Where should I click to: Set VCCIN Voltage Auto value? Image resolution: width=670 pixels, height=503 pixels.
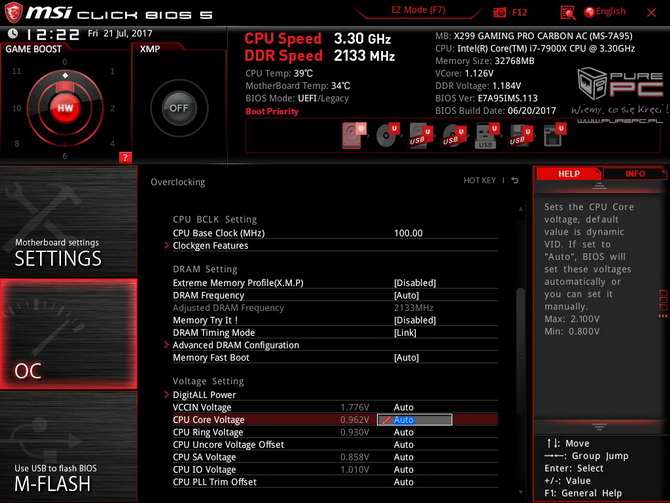tap(403, 407)
